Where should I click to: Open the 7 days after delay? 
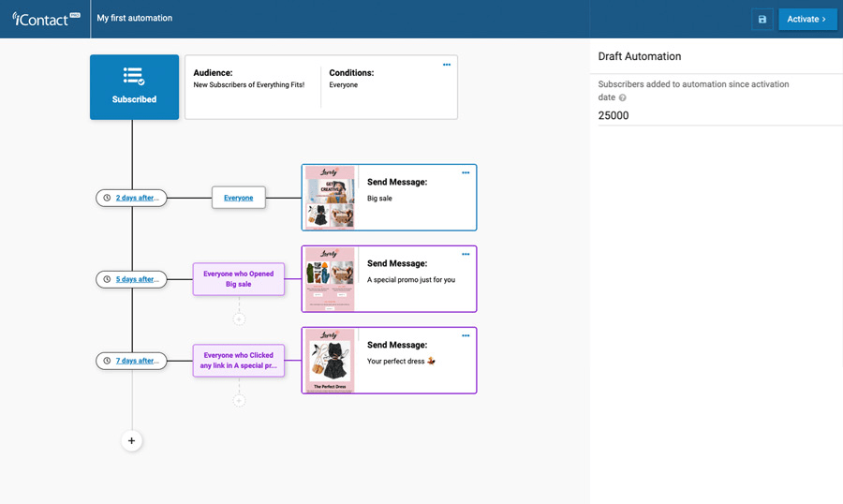(x=131, y=361)
